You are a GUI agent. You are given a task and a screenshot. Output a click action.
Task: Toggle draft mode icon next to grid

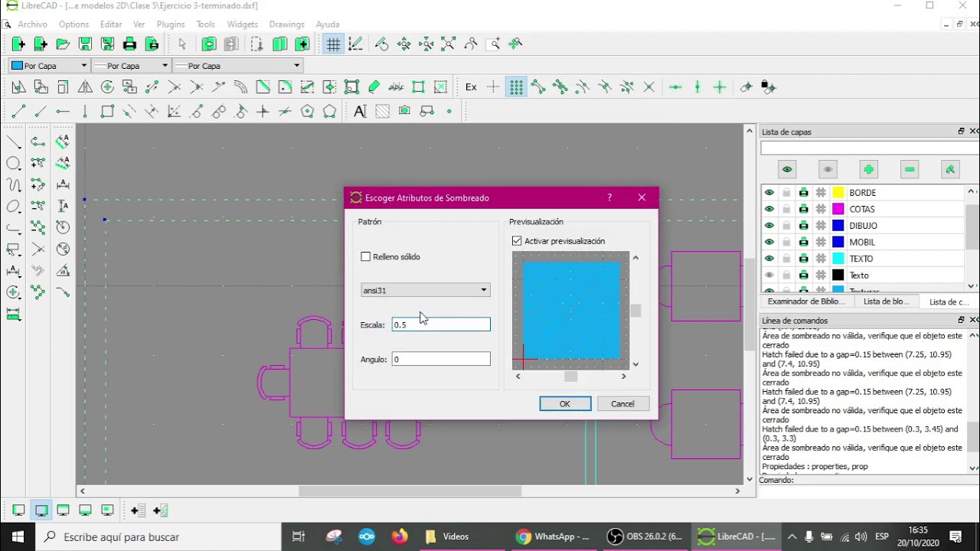coord(355,44)
